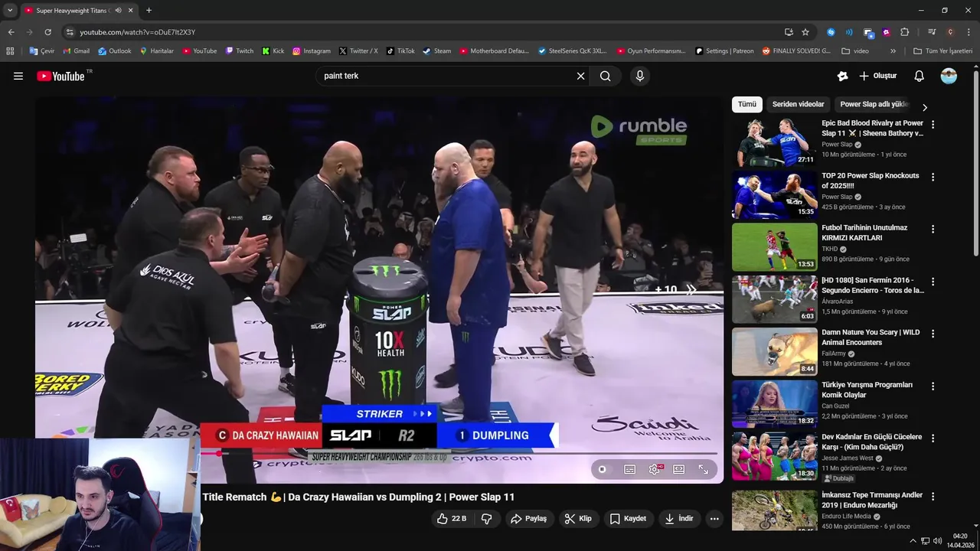Create a clip with the Klip button
Image resolution: width=980 pixels, height=551 pixels.
pos(578,519)
